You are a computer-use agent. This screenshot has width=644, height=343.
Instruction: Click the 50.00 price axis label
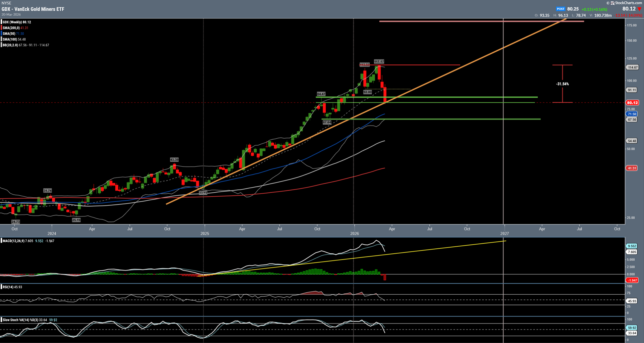pyautogui.click(x=631, y=149)
